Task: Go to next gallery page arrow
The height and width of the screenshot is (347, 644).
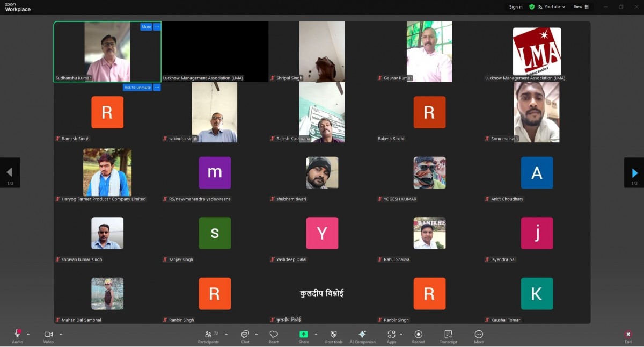Action: coord(634,173)
